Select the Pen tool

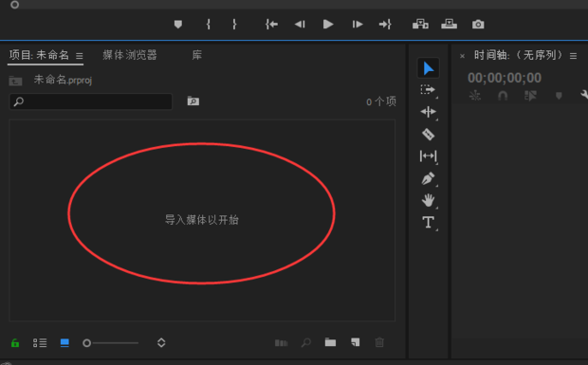pyautogui.click(x=429, y=178)
